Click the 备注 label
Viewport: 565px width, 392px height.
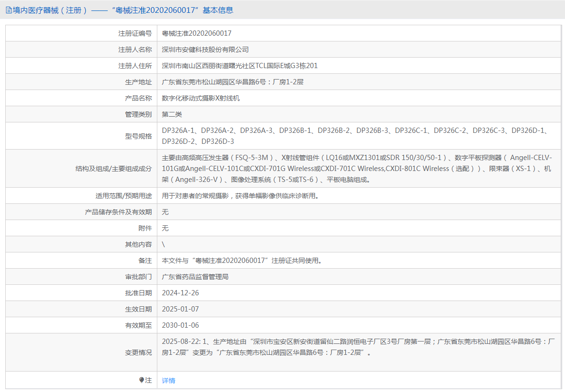[145, 261]
